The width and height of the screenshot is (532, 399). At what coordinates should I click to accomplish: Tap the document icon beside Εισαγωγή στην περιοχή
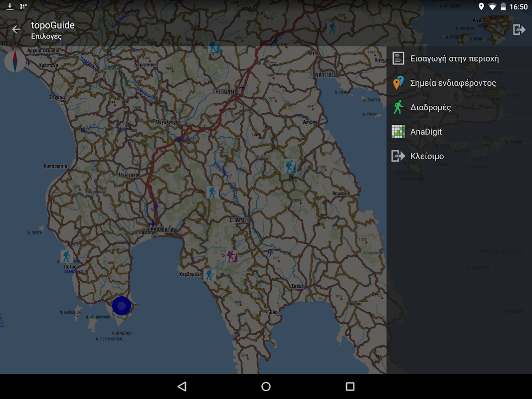click(x=398, y=58)
